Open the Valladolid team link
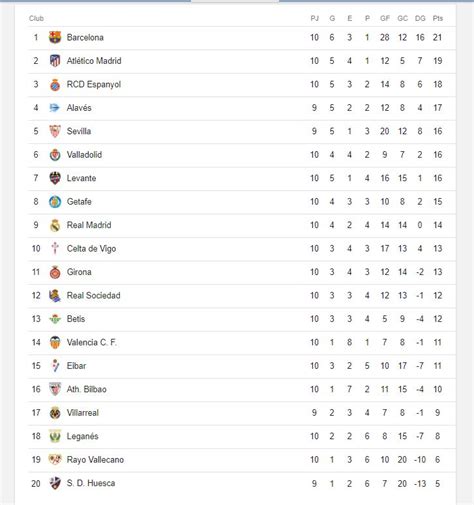This screenshot has height=505, width=474. pos(84,155)
